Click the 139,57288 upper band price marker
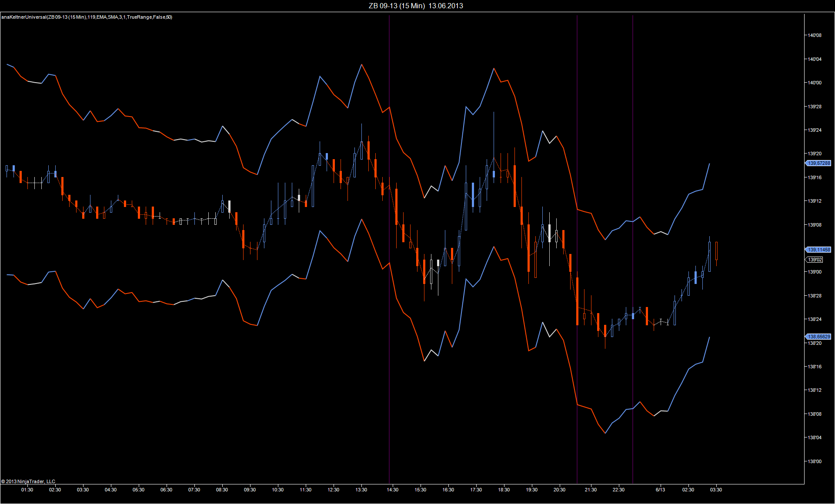Viewport: 835px width, 504px height. [x=818, y=163]
